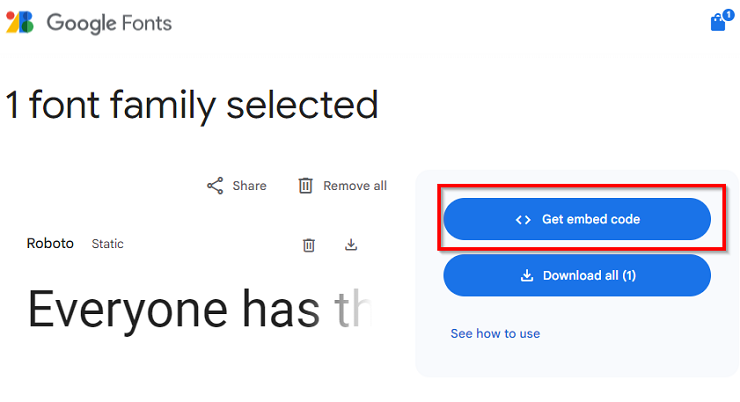The image size is (740, 402).
Task: Open the selected fonts shopping bag
Action: [x=717, y=23]
